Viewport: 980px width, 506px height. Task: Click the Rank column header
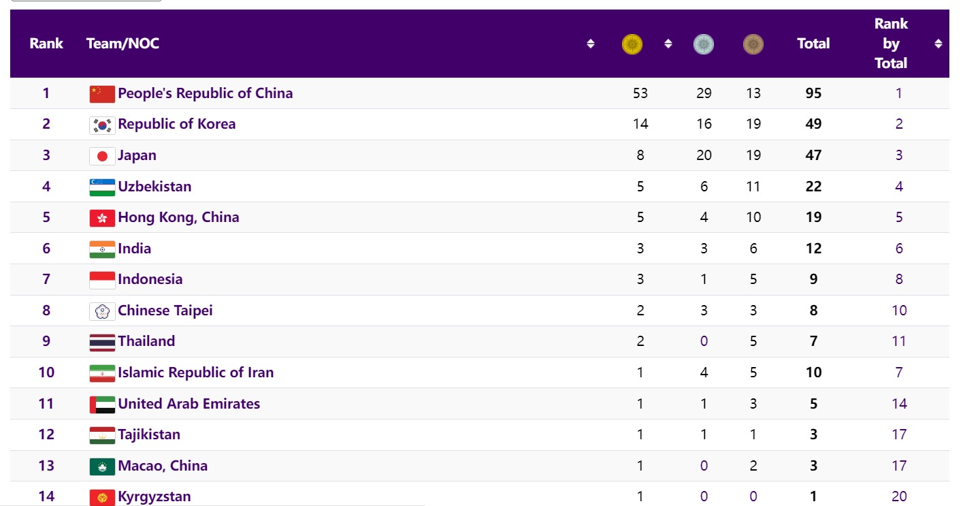(x=46, y=44)
